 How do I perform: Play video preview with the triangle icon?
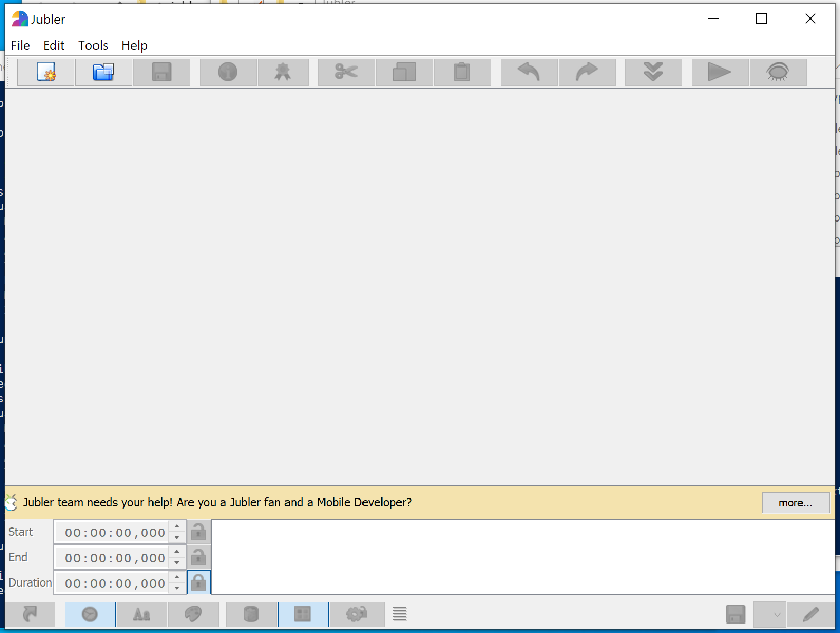(720, 72)
